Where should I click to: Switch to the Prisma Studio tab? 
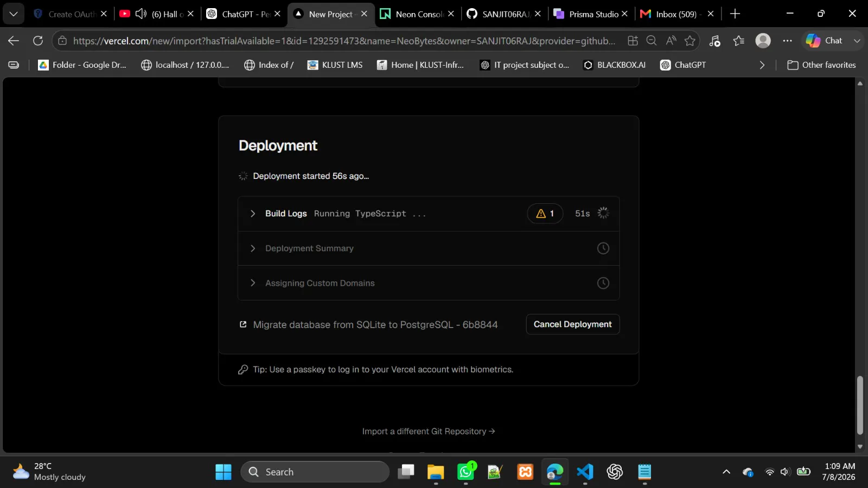click(591, 14)
